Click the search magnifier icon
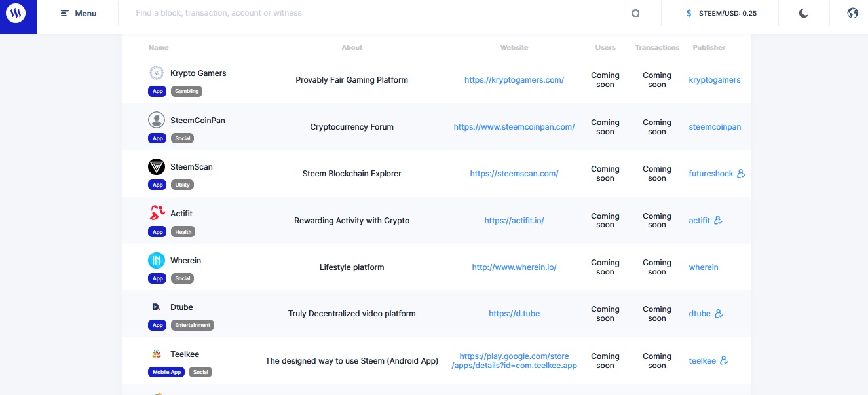The width and height of the screenshot is (868, 395). pos(635,13)
